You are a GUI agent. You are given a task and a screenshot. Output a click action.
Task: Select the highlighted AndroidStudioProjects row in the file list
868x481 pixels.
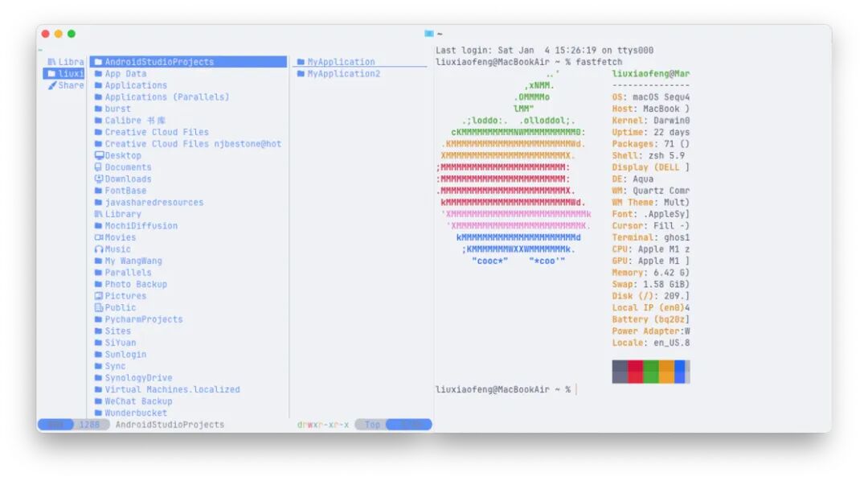188,62
